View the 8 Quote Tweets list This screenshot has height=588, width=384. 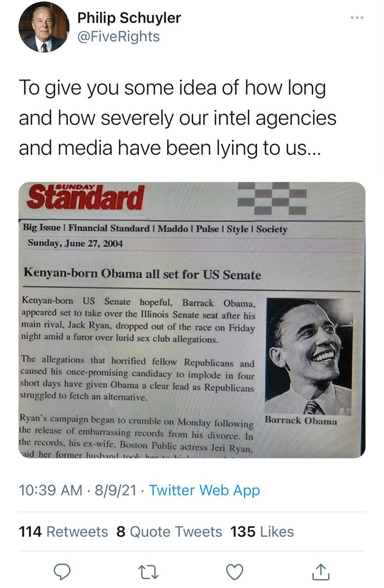coord(169,531)
